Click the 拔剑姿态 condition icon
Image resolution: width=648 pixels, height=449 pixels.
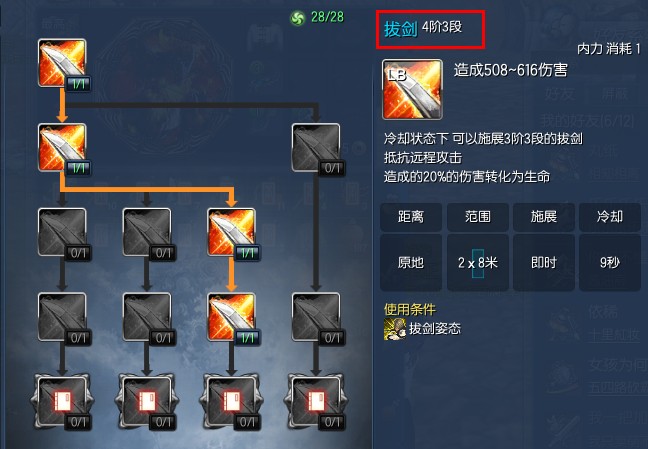(394, 329)
